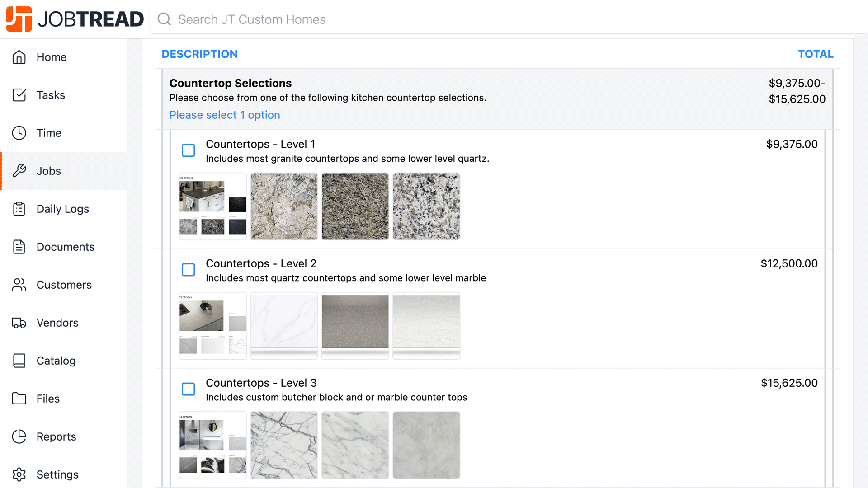The width and height of the screenshot is (868, 488).
Task: Click the DESCRIPTION column header
Action: coord(199,54)
